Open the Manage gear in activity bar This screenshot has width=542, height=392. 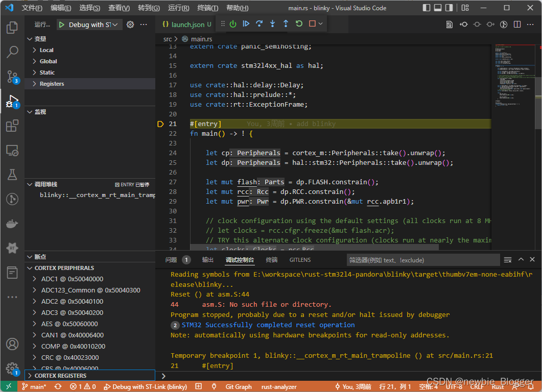(12, 368)
